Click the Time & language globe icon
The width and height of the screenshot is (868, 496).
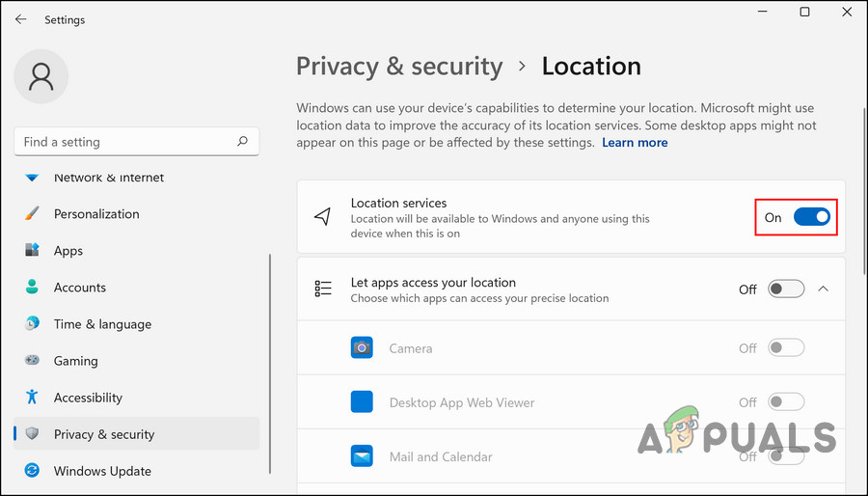32,323
